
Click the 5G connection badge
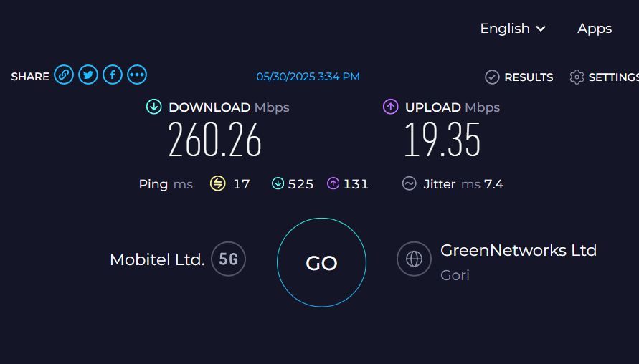(x=228, y=259)
